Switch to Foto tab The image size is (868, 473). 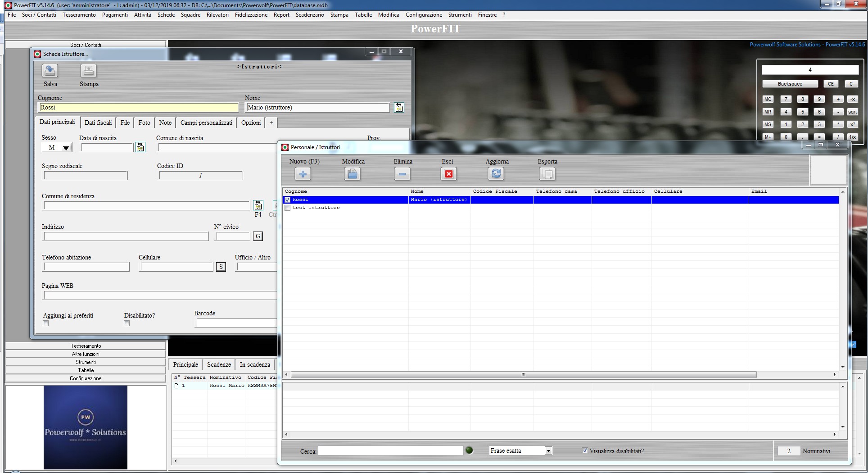(145, 123)
